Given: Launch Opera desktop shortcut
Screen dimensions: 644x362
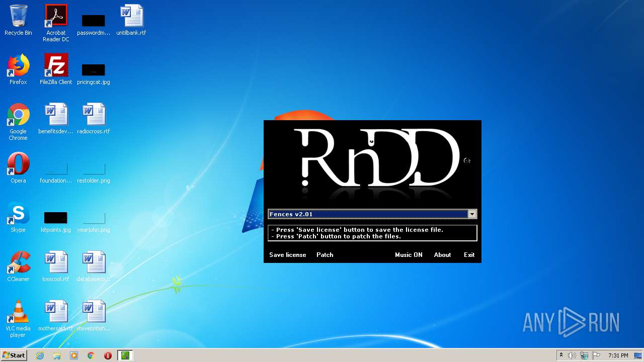Looking at the screenshot, I should (x=18, y=168).
